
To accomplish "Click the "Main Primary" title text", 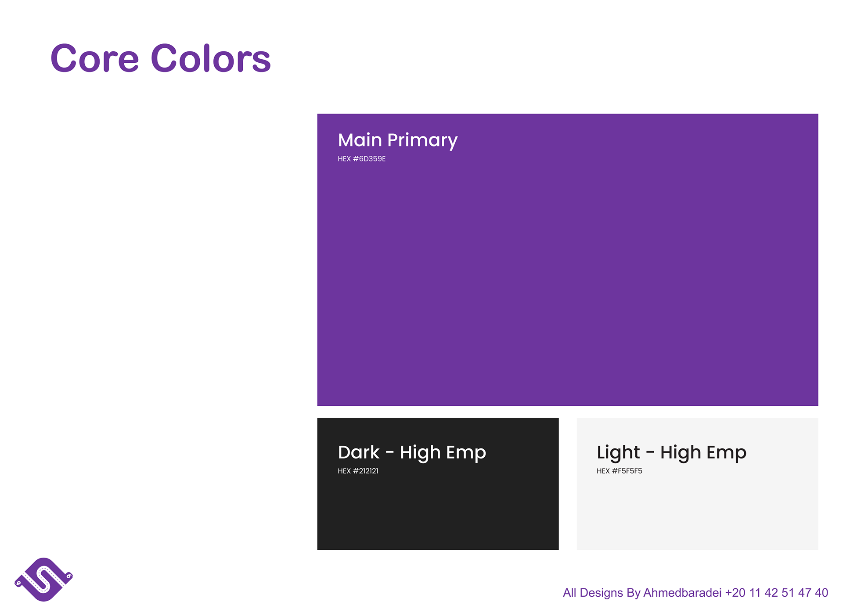I will (x=397, y=140).
